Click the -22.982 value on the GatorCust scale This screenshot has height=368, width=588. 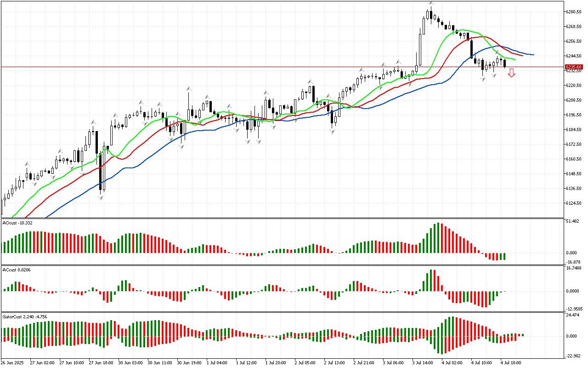(573, 356)
